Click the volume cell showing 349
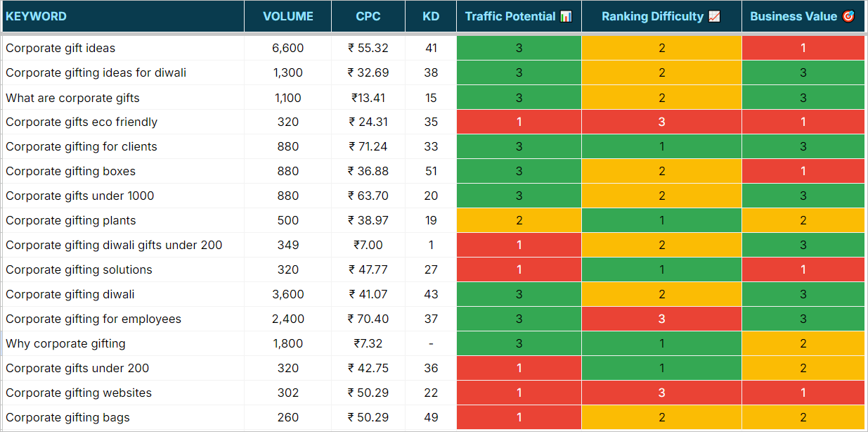868x432 pixels. (288, 245)
